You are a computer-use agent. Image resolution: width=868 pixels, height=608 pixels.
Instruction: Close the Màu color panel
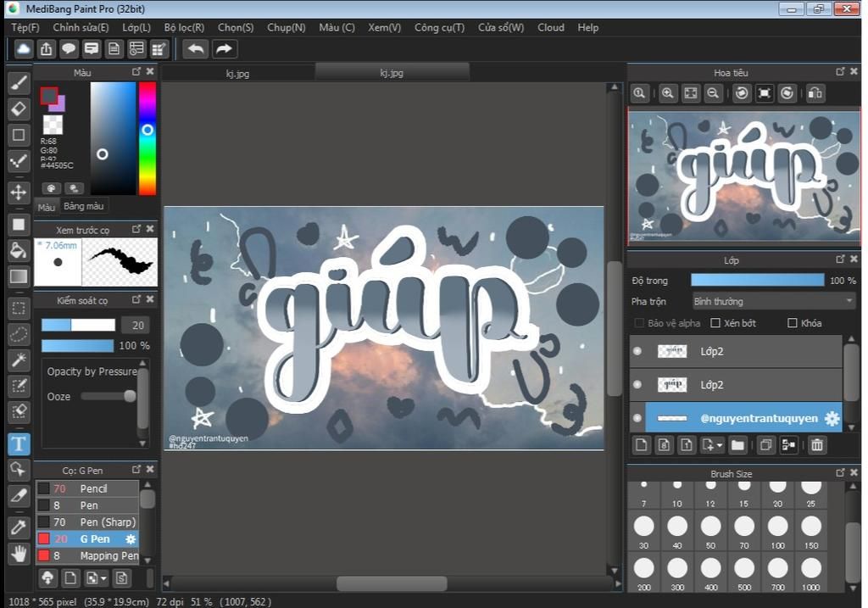150,71
